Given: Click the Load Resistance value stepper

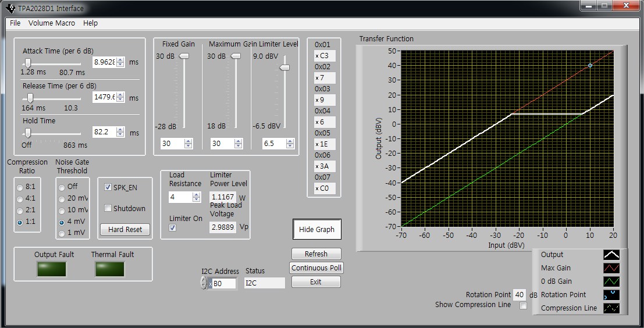Looking at the screenshot, I should point(196,197).
